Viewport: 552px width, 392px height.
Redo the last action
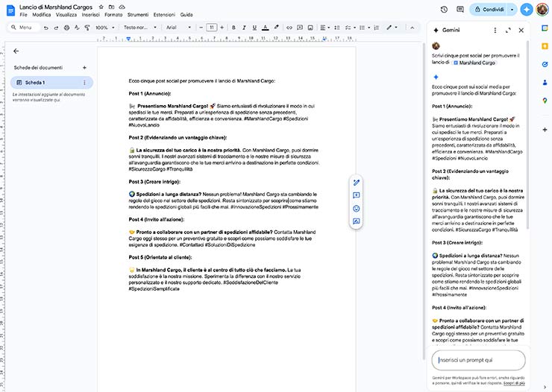[x=56, y=28]
